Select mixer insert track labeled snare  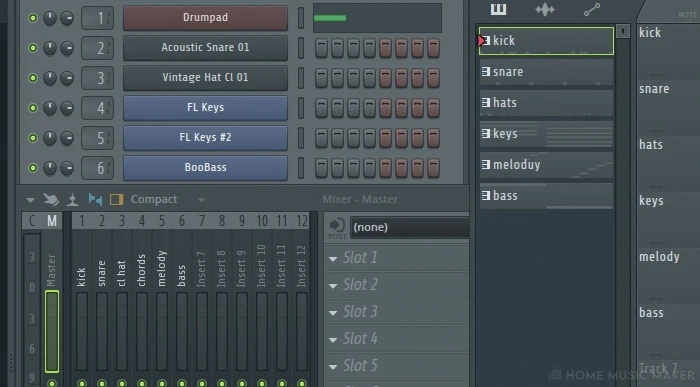pyautogui.click(x=102, y=273)
